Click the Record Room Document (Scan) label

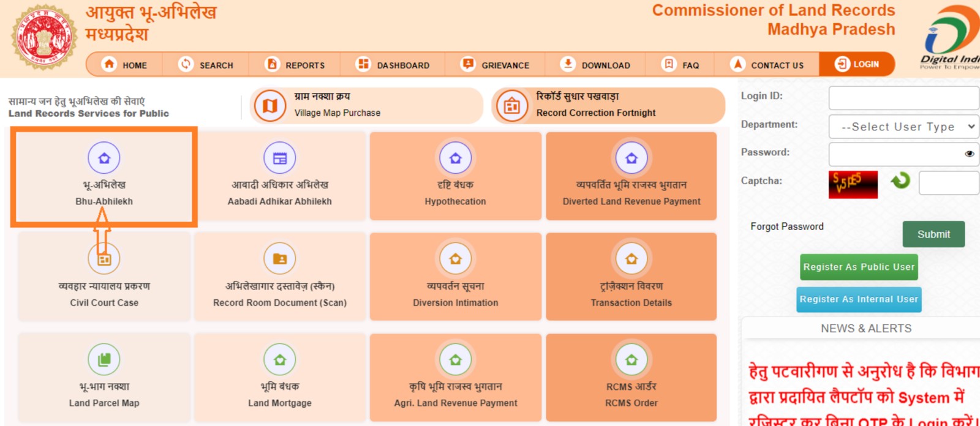(280, 303)
